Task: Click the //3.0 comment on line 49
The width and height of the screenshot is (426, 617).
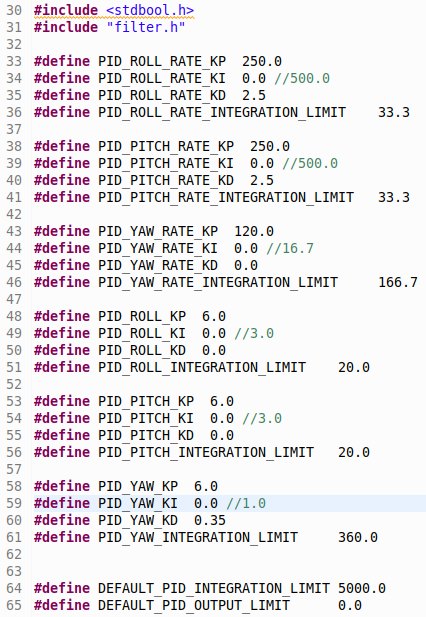Action: pyautogui.click(x=254, y=333)
